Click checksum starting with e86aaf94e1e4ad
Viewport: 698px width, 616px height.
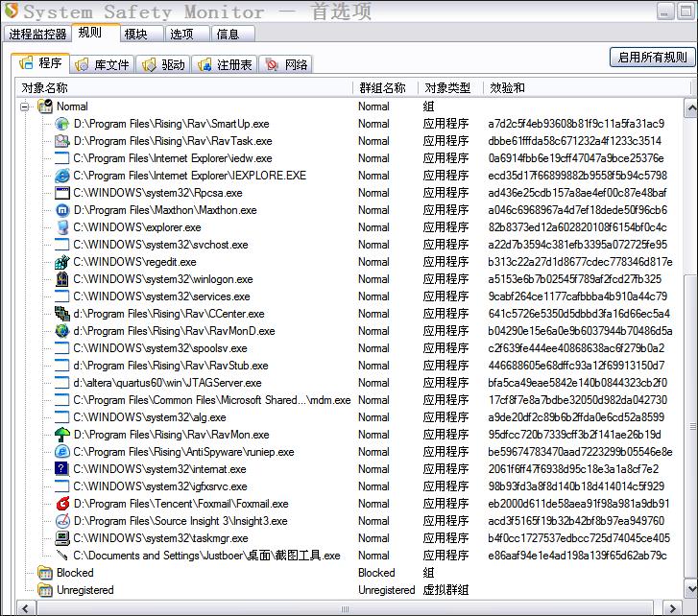(x=577, y=556)
